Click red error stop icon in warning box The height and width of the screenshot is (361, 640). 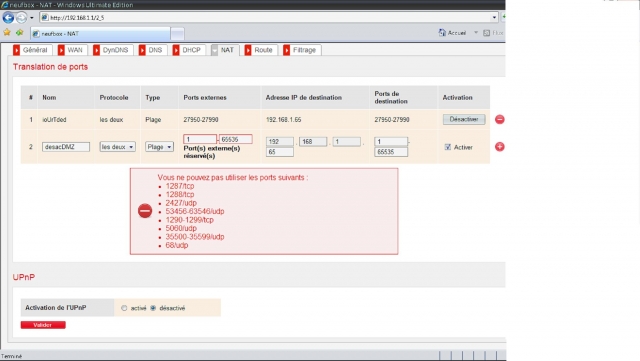tap(145, 211)
